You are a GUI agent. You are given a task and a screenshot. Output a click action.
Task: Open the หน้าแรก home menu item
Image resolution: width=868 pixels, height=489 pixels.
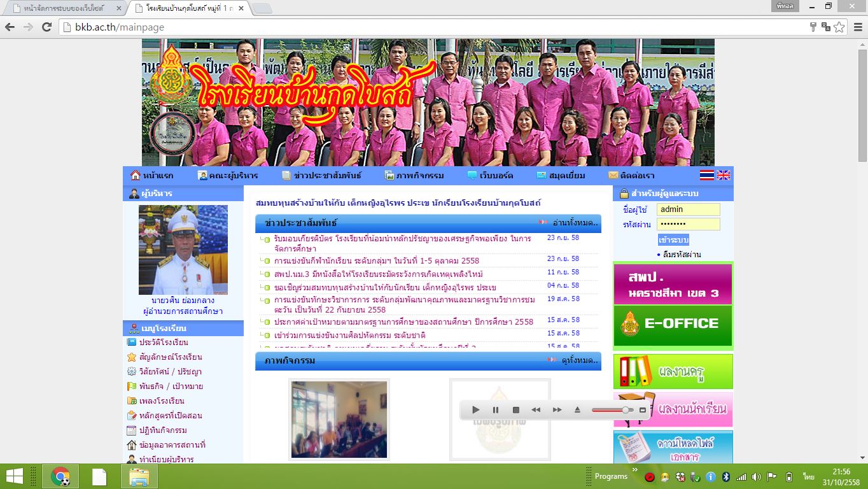[x=151, y=175]
